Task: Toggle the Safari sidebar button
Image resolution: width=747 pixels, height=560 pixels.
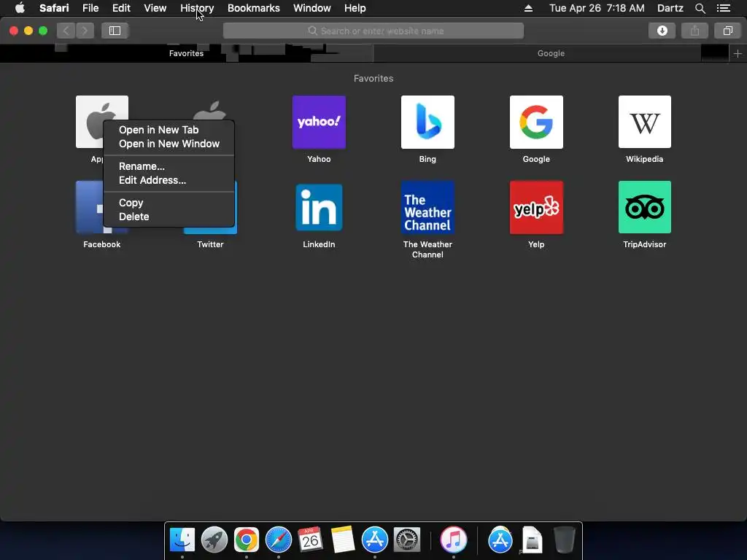Action: (x=115, y=31)
